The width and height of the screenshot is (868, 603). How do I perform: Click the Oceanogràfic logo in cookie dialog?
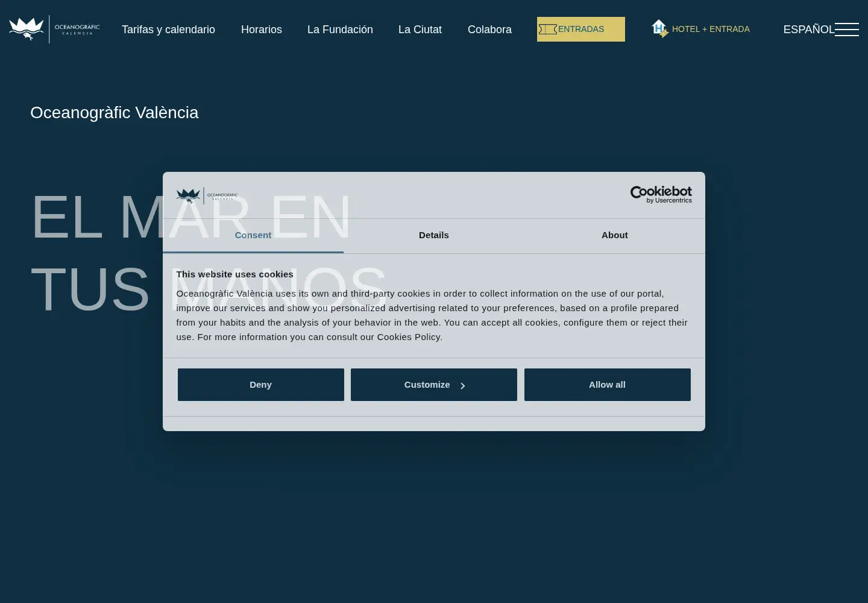pyautogui.click(x=207, y=195)
